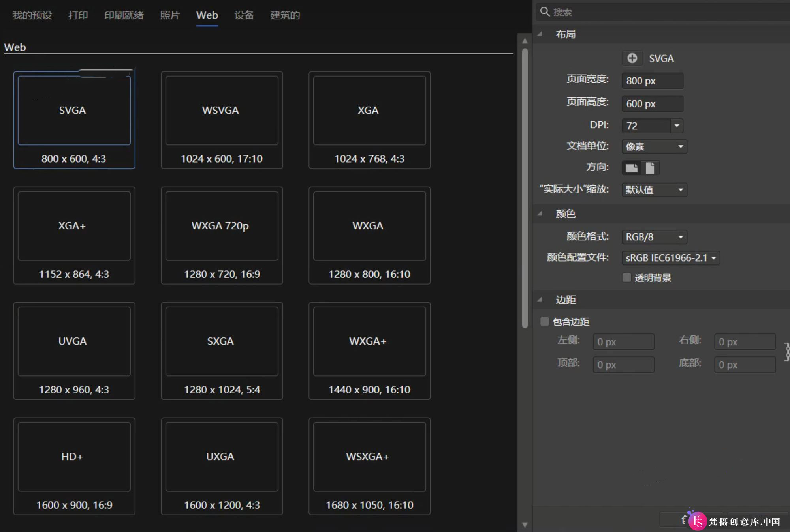Click the 右侧 margin field
790x532 pixels.
(x=745, y=342)
